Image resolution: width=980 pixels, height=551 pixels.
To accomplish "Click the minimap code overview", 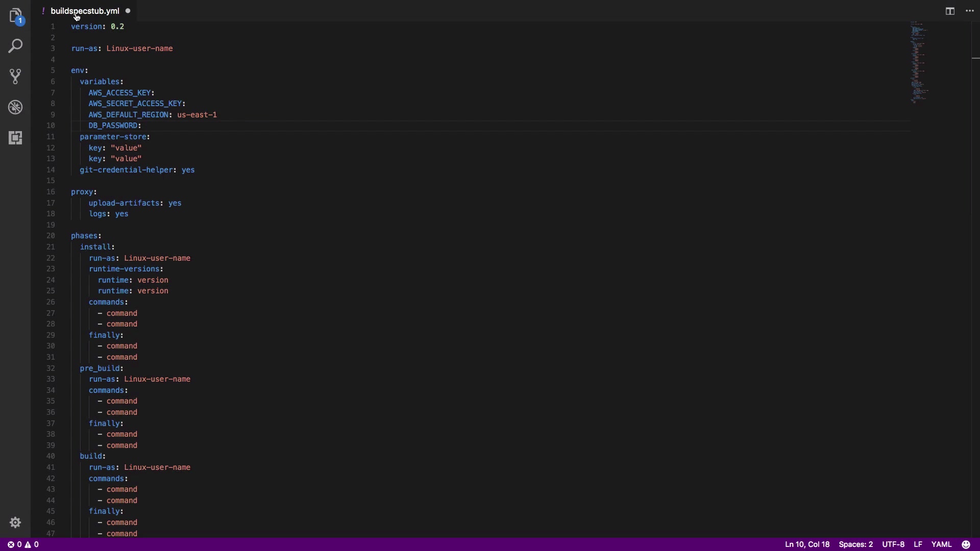I will pyautogui.click(x=919, y=61).
